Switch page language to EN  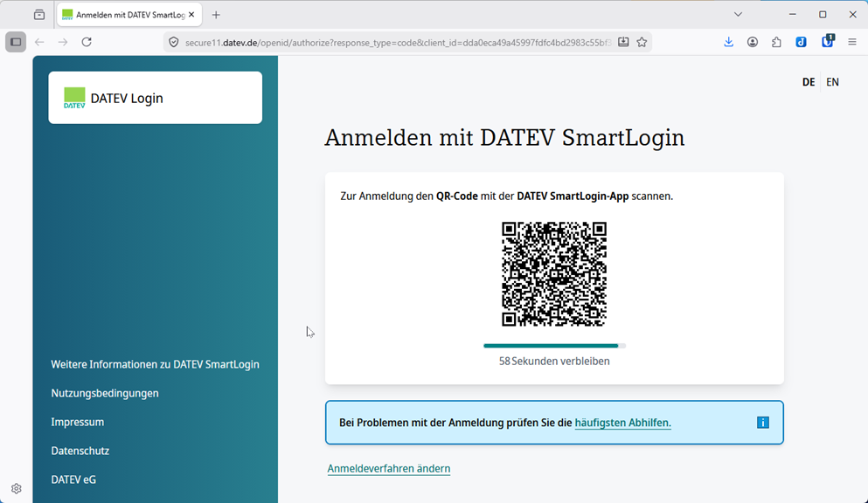point(832,82)
